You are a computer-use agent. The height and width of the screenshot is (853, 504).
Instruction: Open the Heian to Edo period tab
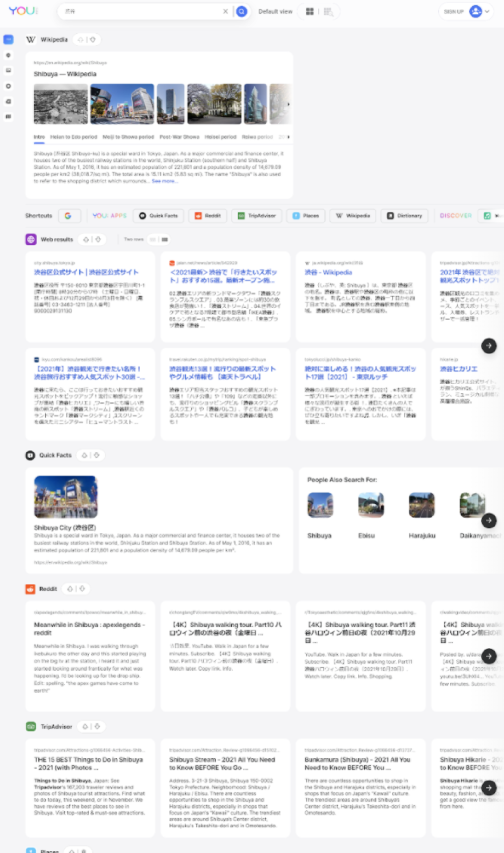coord(74,137)
